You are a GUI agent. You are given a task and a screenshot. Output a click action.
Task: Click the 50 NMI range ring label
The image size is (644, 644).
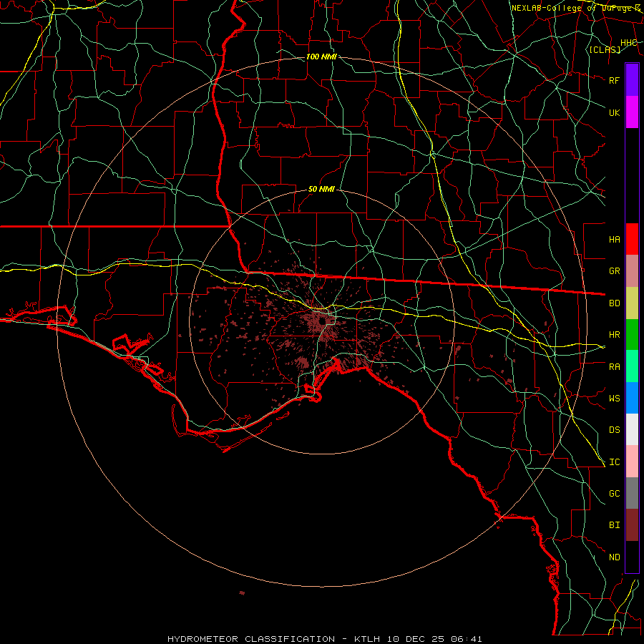321,190
